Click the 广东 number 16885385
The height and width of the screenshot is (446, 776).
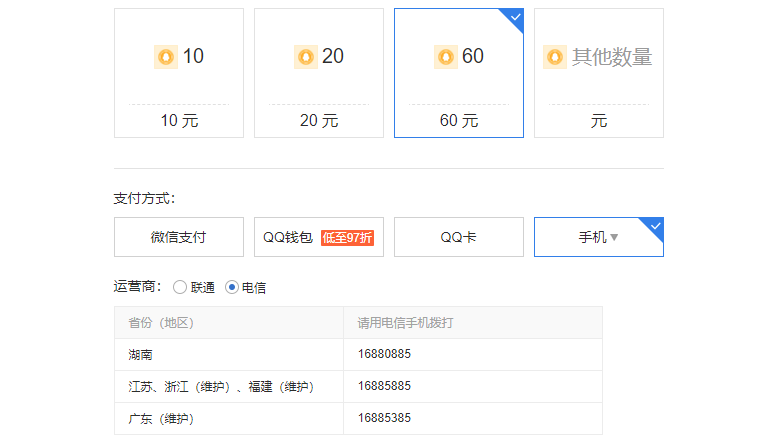[x=384, y=418]
